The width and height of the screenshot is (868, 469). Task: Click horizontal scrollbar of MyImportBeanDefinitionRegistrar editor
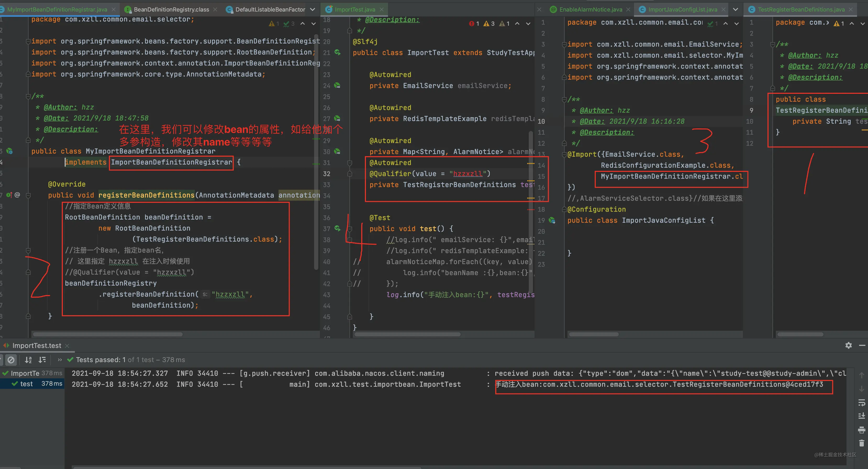[x=108, y=334]
